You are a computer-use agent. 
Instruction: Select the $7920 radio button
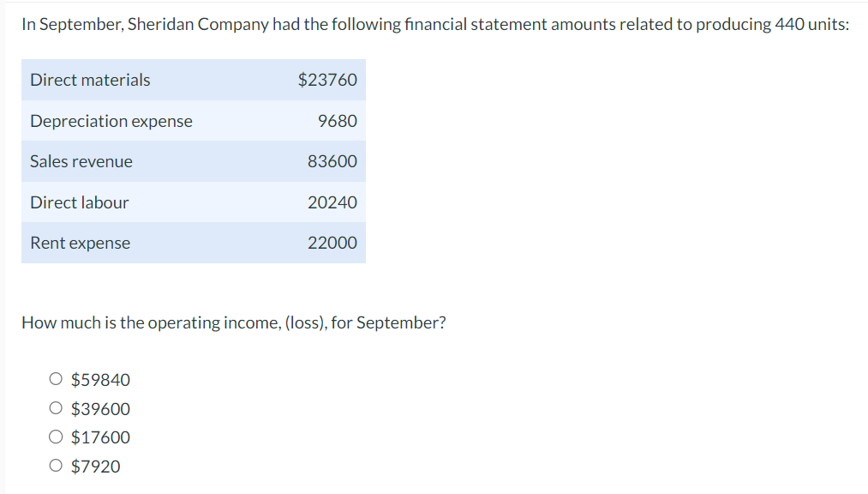55,466
